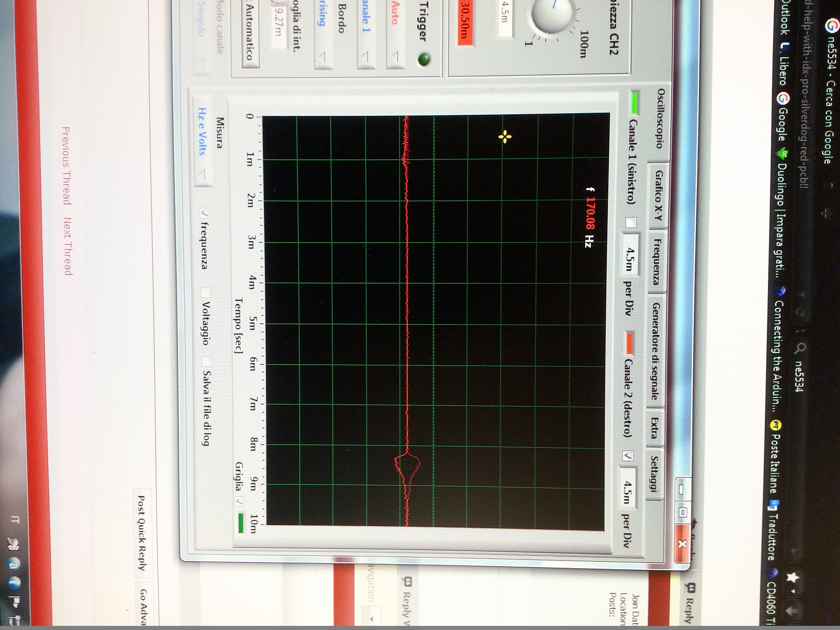The image size is (840, 630).
Task: Follow the Next Thread link
Action: pyautogui.click(x=67, y=246)
